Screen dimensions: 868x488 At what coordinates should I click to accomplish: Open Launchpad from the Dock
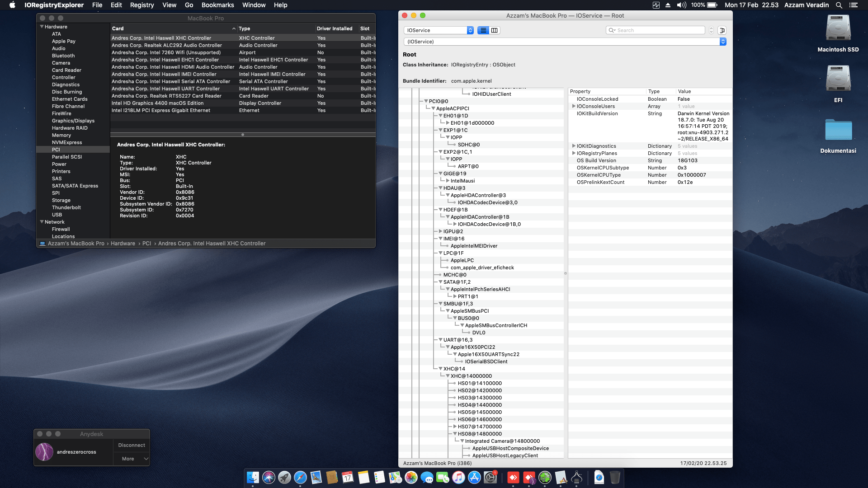tap(284, 477)
